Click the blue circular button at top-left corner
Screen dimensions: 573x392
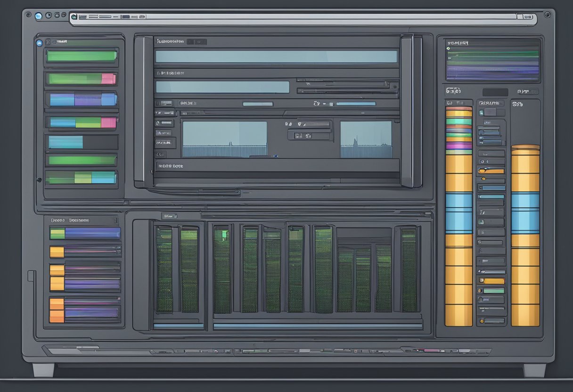39,16
